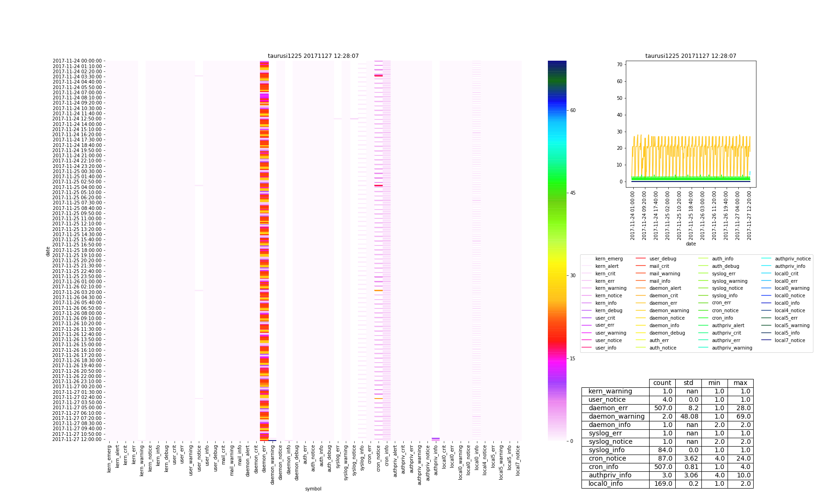Click the heatmap title above the left chart
The image size is (840, 504).
[x=313, y=56]
